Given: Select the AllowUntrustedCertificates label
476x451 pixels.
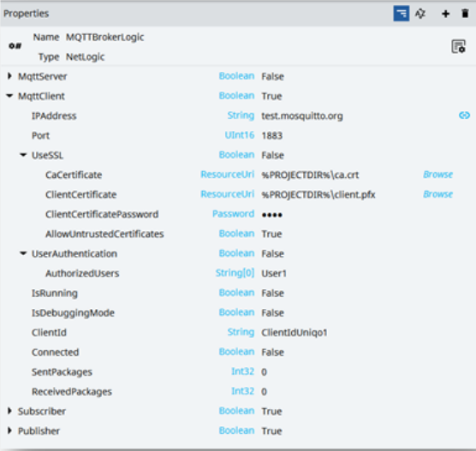Looking at the screenshot, I should pyautogui.click(x=104, y=234).
